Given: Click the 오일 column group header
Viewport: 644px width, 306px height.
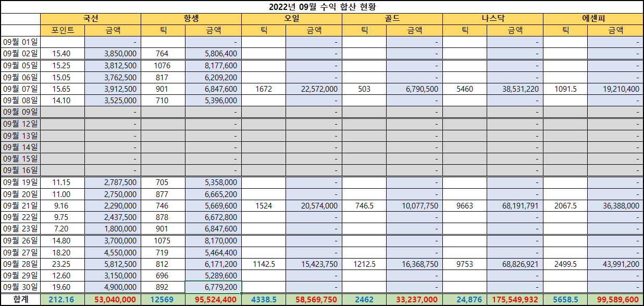Looking at the screenshot, I should tap(292, 19).
